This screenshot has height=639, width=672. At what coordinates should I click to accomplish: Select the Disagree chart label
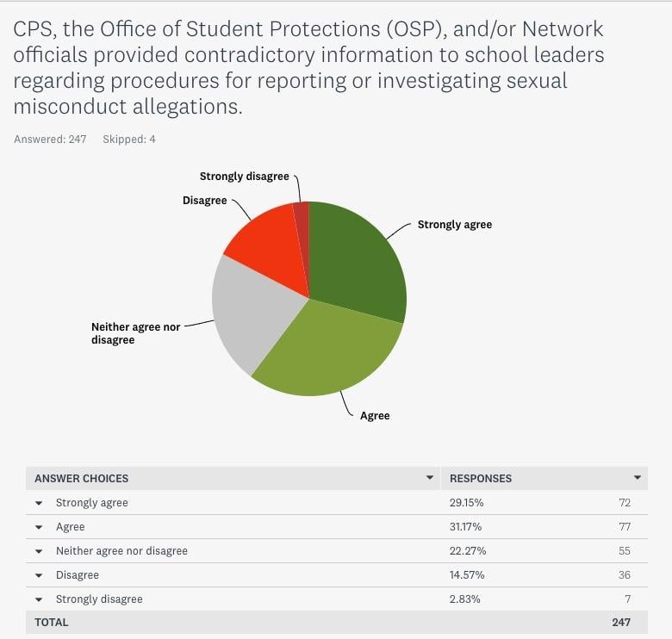[x=204, y=201]
